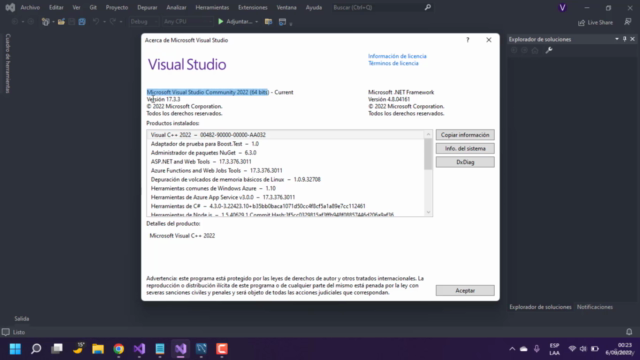Expand the Undo history dropdown arrow
This screenshot has width=640, height=360.
(x=104, y=22)
